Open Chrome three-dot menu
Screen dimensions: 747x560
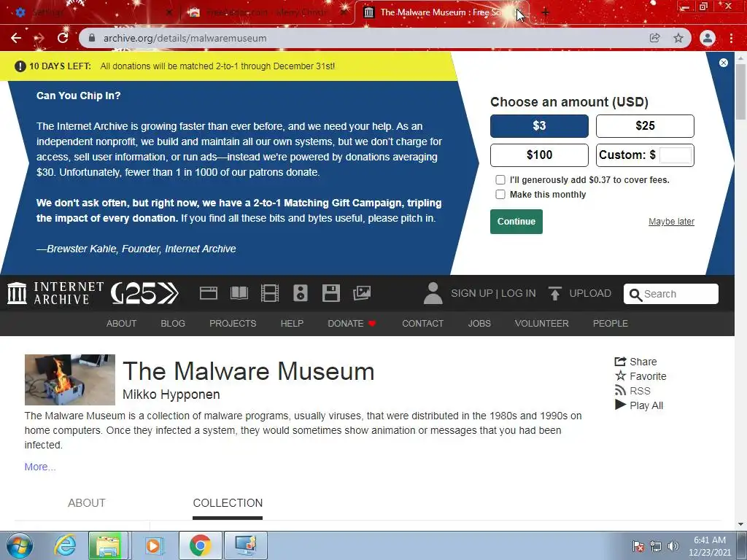tap(731, 38)
